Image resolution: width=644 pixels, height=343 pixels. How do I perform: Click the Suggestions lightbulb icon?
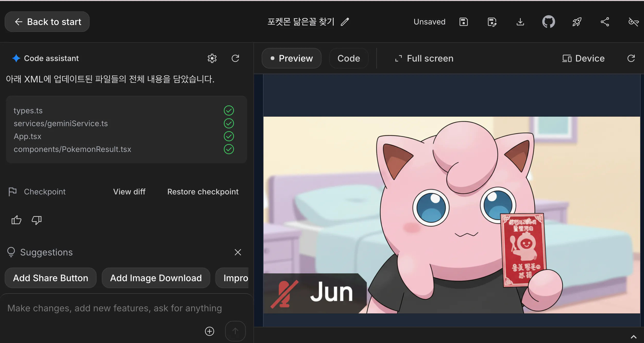(11, 252)
